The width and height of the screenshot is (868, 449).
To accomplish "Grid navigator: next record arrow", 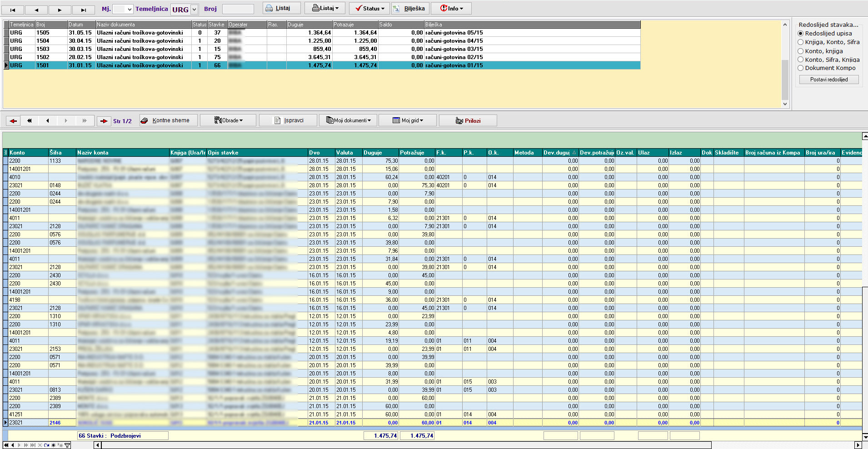I will click(x=19, y=445).
